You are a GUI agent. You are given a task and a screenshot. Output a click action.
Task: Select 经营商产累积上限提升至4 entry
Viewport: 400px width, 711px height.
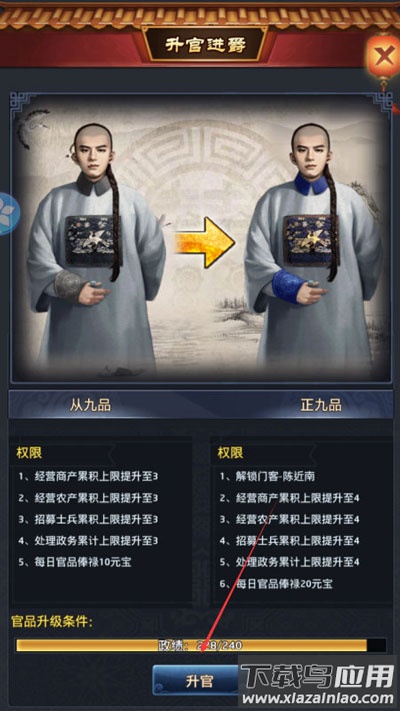click(289, 498)
